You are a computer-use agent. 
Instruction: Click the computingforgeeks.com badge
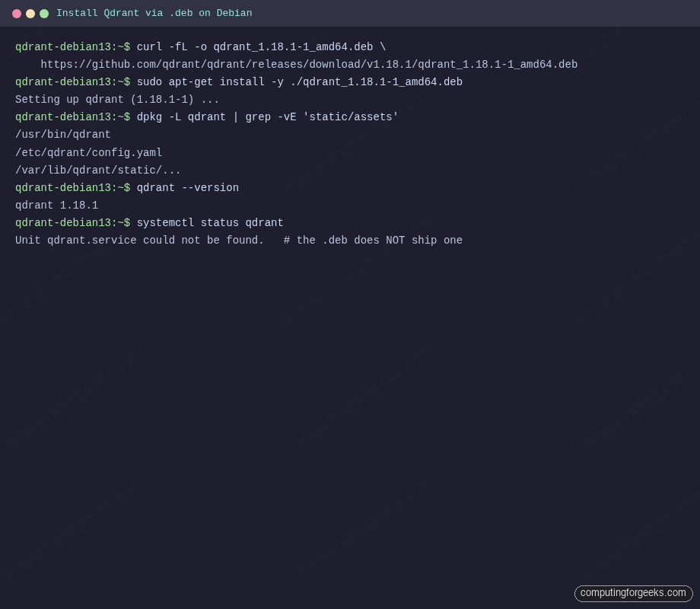coord(634,593)
